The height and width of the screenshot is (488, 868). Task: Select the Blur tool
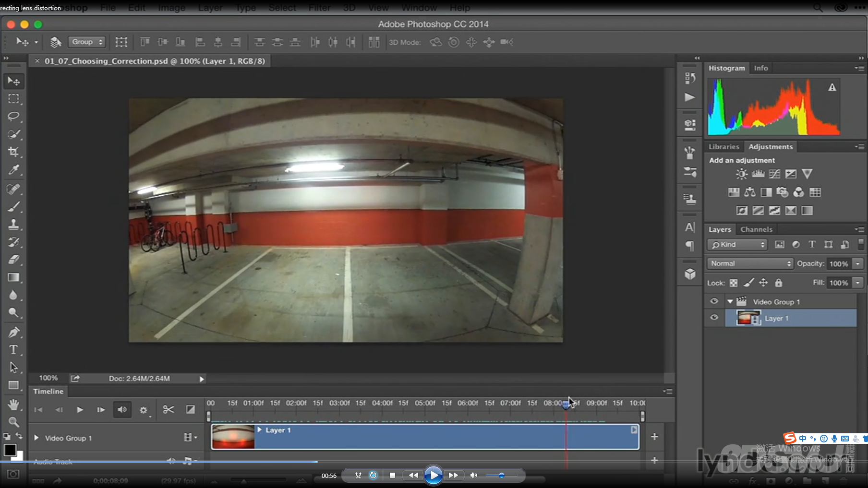13,295
